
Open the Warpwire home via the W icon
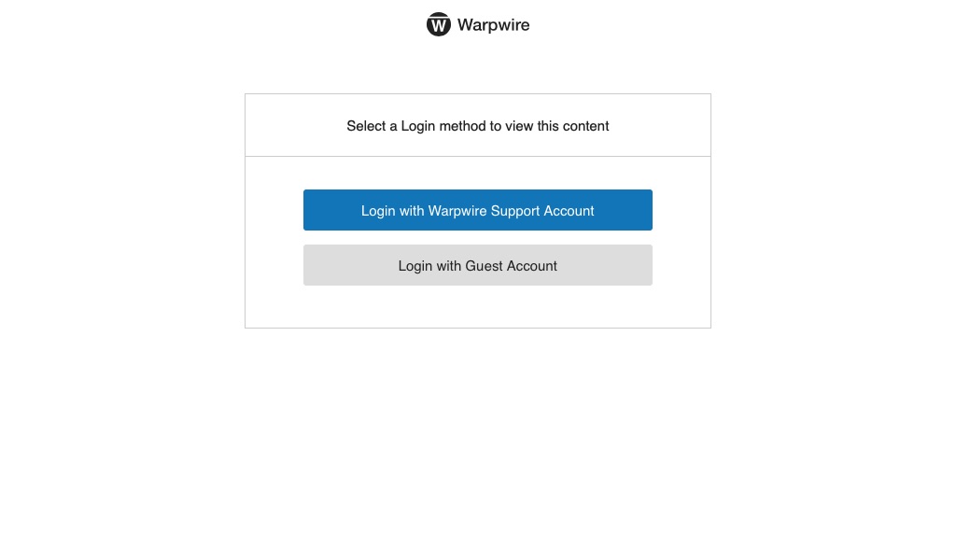pyautogui.click(x=439, y=24)
